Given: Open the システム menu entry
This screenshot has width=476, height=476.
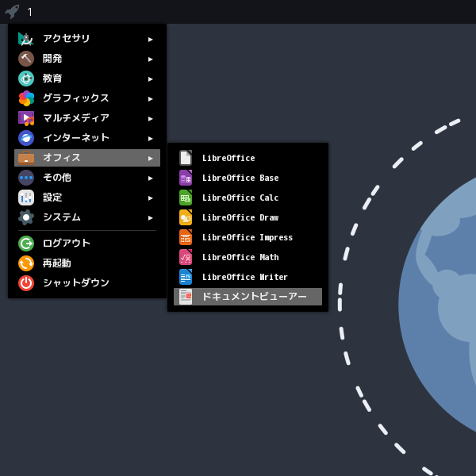Looking at the screenshot, I should 87,217.
